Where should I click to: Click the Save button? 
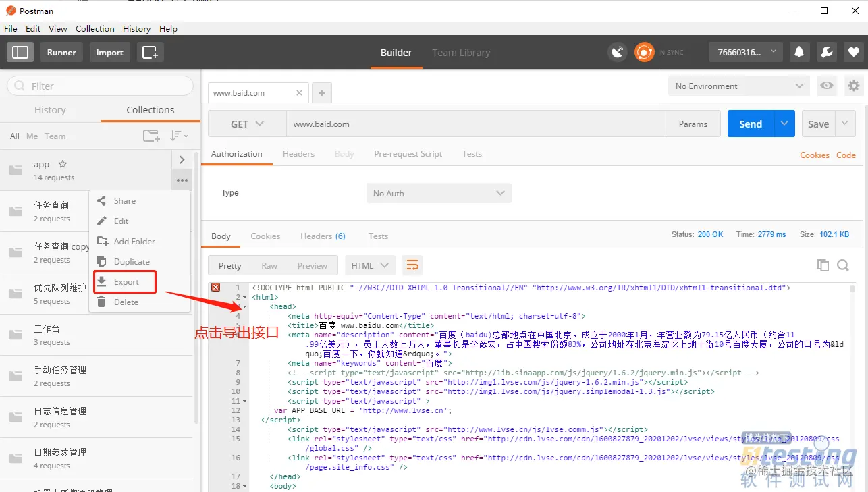[818, 124]
